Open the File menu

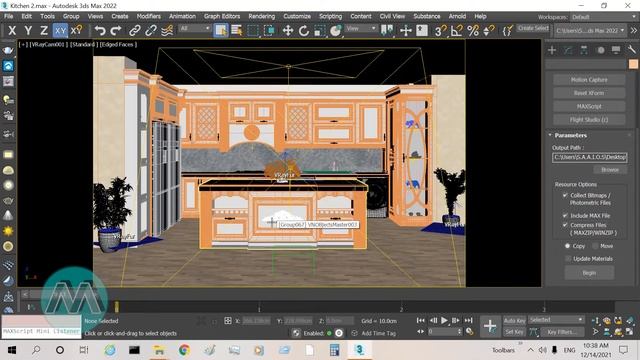(x=9, y=16)
